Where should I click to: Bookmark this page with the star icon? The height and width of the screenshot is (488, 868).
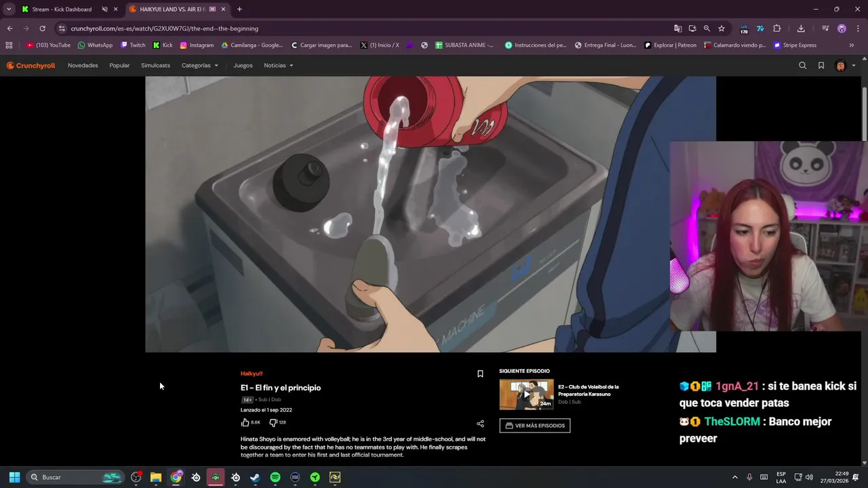[x=722, y=28]
